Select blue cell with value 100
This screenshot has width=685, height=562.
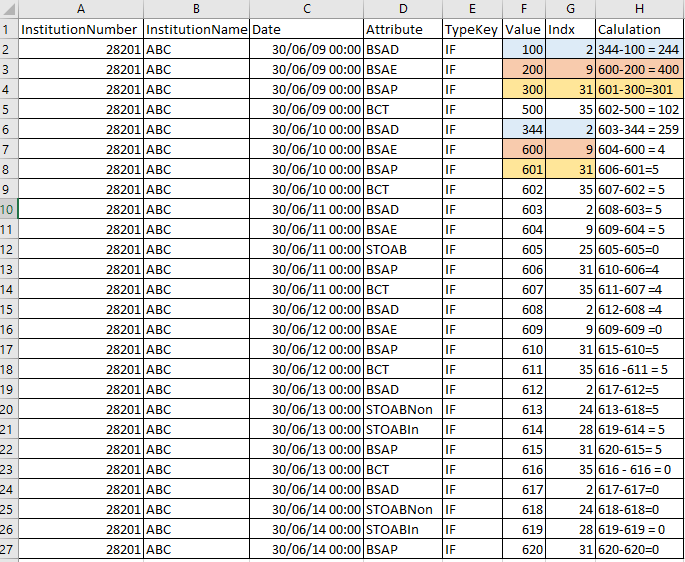tap(524, 49)
